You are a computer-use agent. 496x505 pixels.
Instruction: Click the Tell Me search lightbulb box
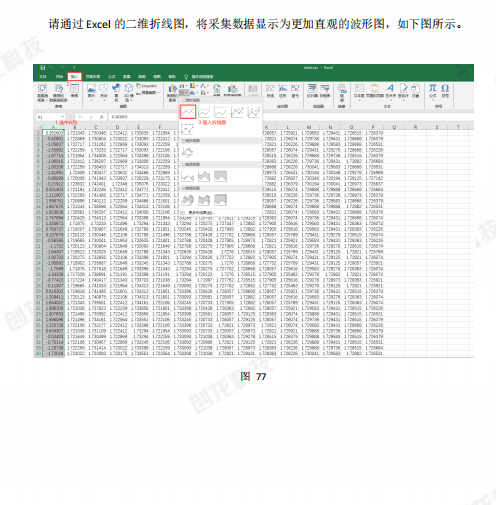coord(199,77)
